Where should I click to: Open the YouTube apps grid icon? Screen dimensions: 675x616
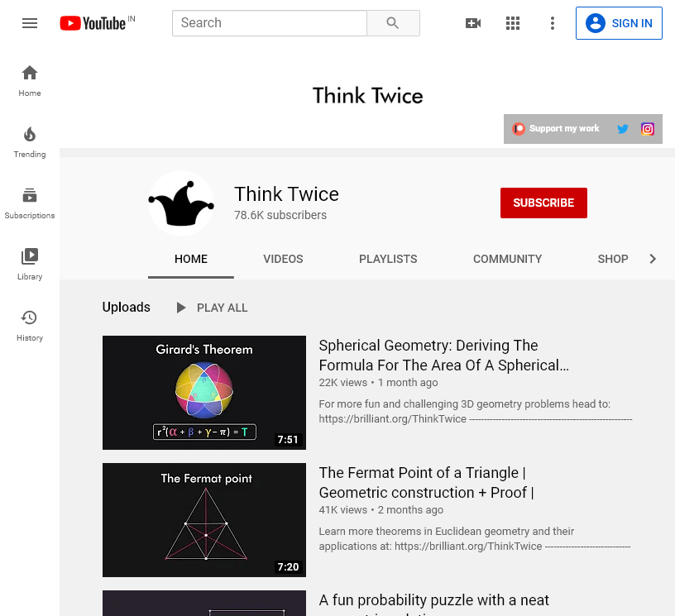(x=513, y=23)
